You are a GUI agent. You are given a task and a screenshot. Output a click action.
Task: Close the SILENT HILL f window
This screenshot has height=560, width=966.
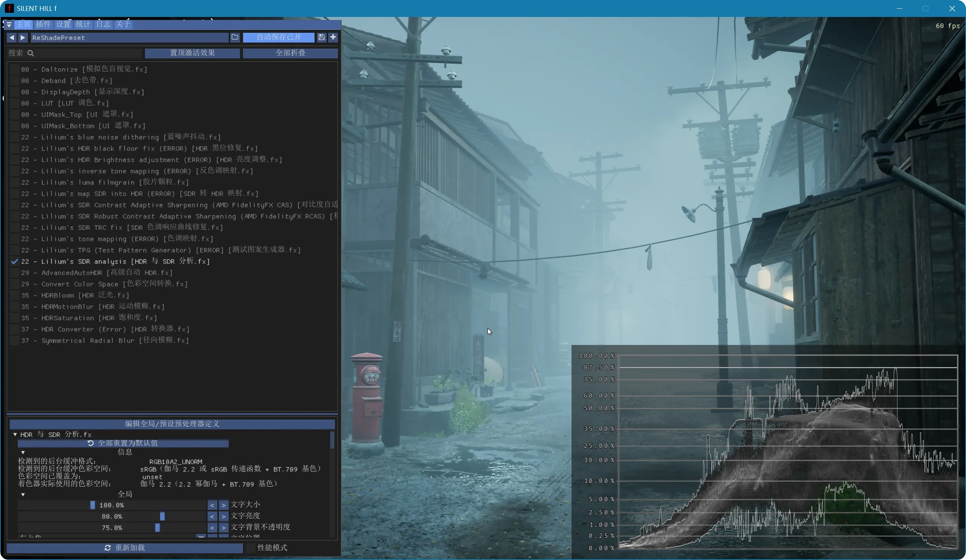tap(952, 8)
